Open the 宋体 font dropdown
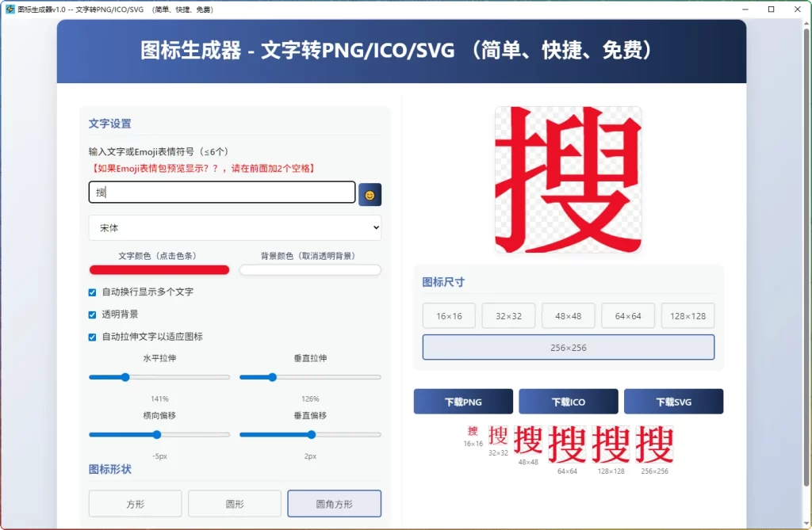Viewport: 812px width, 530px height. coord(235,227)
